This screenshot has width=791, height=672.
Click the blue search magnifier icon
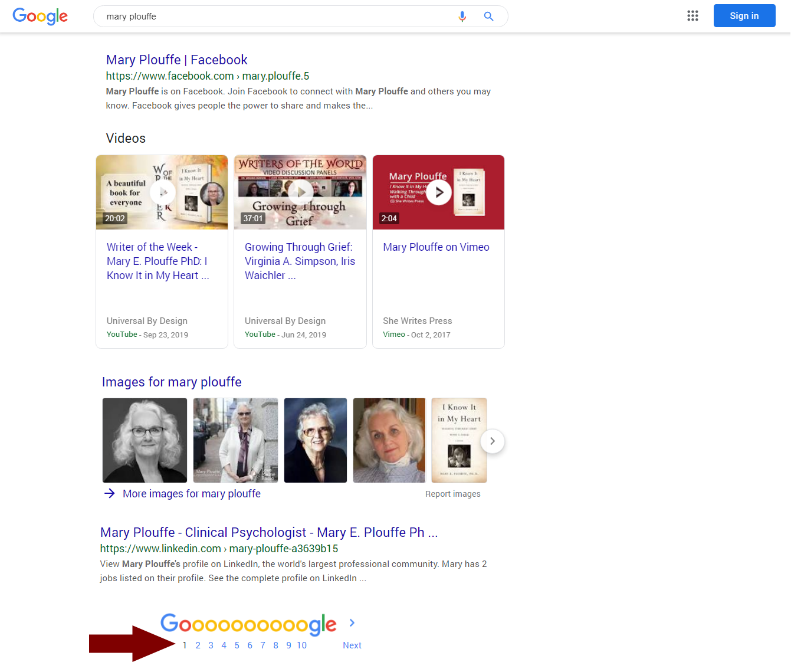coord(488,17)
